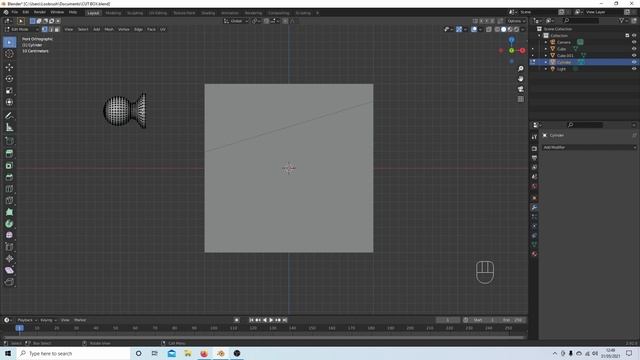Enable vertex select mode
This screenshot has height=360, width=640.
[x=44, y=29]
